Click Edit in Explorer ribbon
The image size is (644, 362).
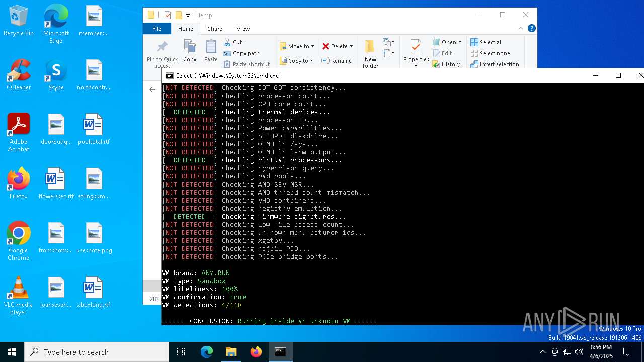coord(442,53)
